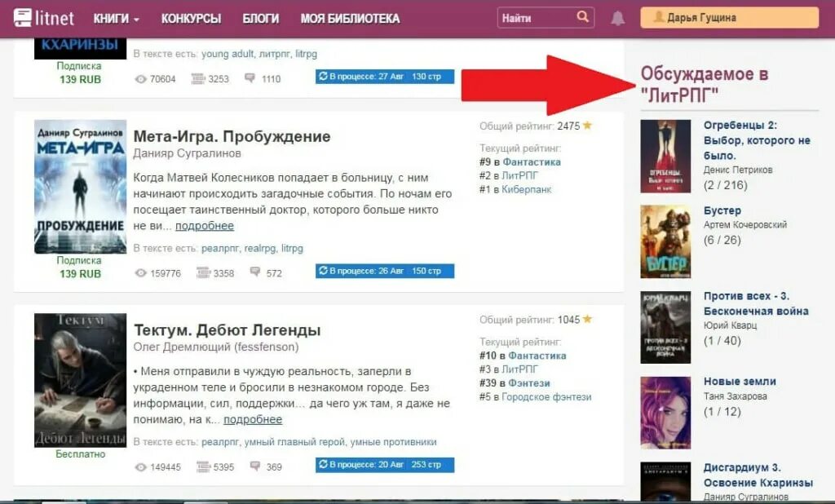The height and width of the screenshot is (504, 835).
Task: Click rating star next to 2475
Action: [x=587, y=126]
